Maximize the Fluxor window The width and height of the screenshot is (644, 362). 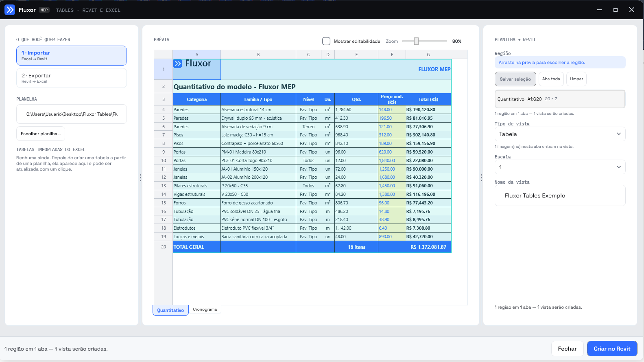click(616, 10)
